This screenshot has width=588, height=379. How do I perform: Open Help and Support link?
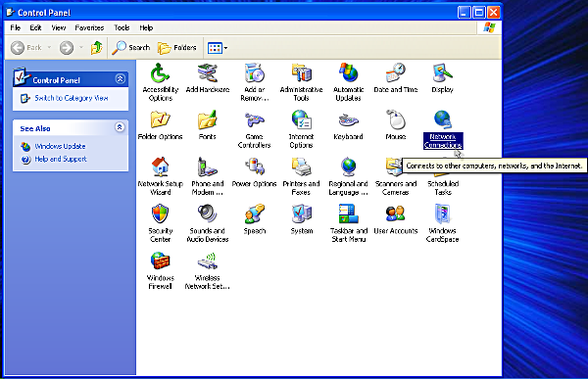(x=61, y=159)
